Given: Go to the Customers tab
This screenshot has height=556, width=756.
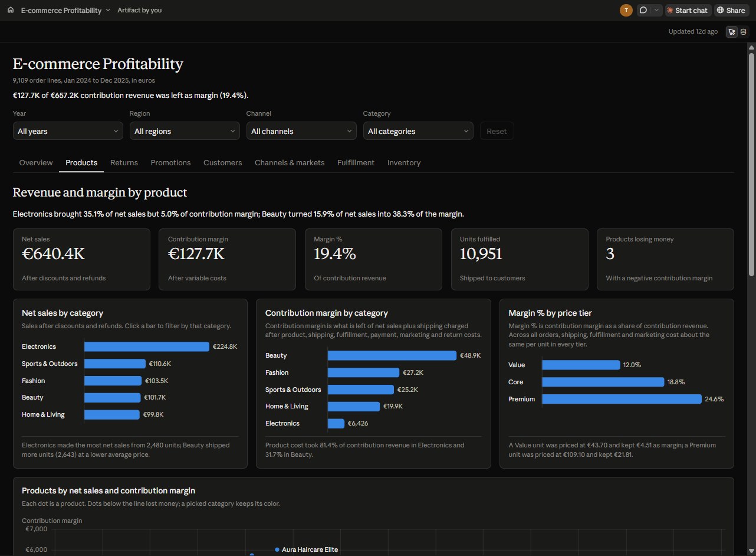Looking at the screenshot, I should tap(223, 162).
